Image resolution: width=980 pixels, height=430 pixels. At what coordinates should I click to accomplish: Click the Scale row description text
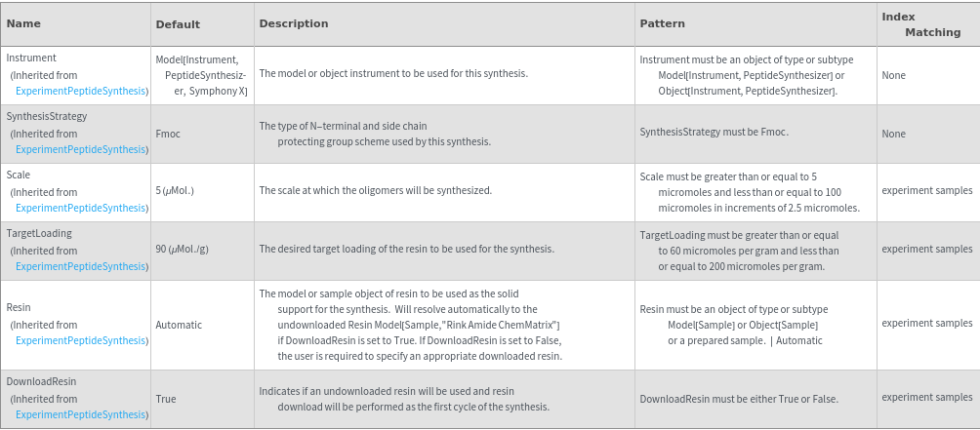tap(375, 190)
